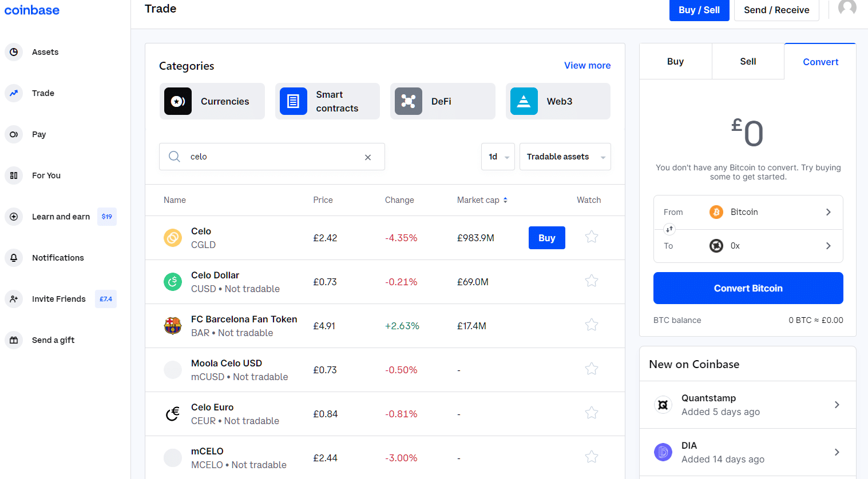
Task: Click the 0x icon in To row
Action: (716, 246)
